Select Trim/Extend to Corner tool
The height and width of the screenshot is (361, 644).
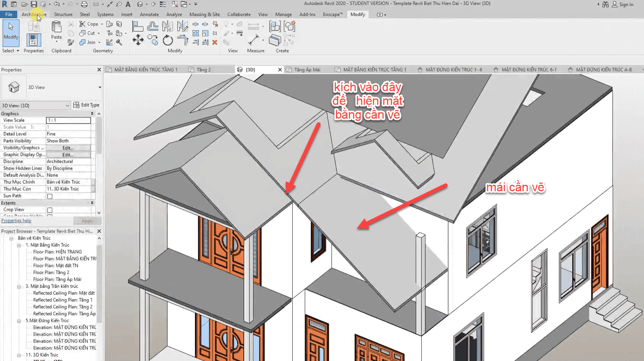(x=183, y=40)
